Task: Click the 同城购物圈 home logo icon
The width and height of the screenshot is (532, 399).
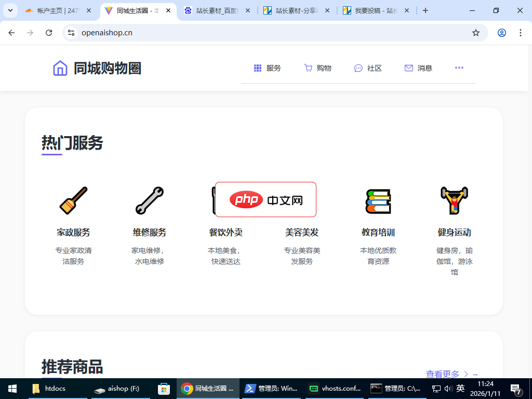Action: tap(60, 68)
